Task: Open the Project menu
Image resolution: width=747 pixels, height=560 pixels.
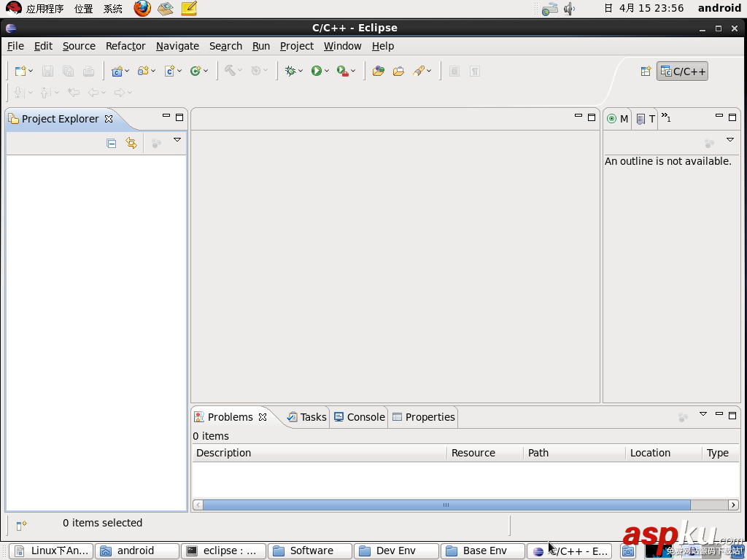Action: click(297, 46)
